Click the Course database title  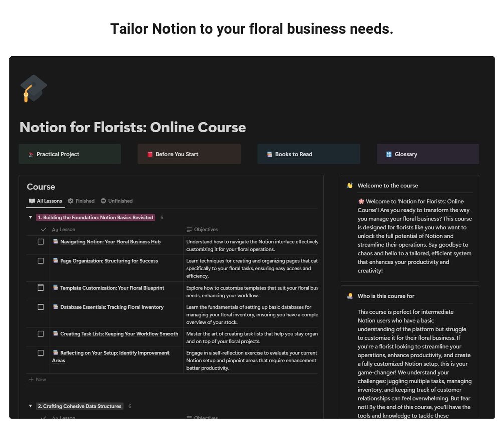click(x=41, y=187)
